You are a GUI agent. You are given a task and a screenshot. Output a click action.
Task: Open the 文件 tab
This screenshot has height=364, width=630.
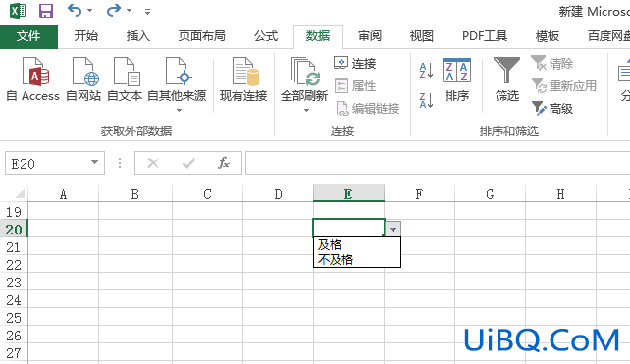pyautogui.click(x=28, y=36)
